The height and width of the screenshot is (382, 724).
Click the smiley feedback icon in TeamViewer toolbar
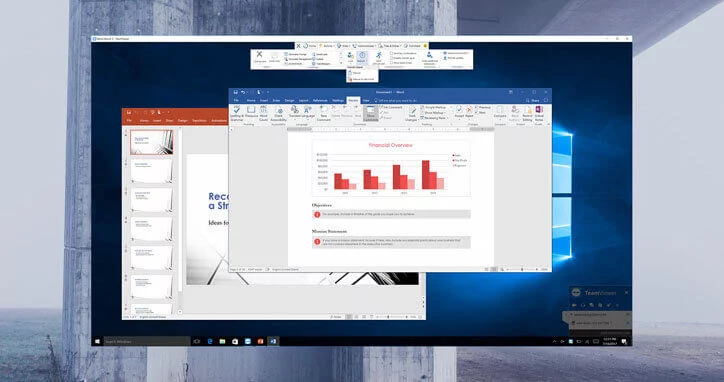(425, 46)
